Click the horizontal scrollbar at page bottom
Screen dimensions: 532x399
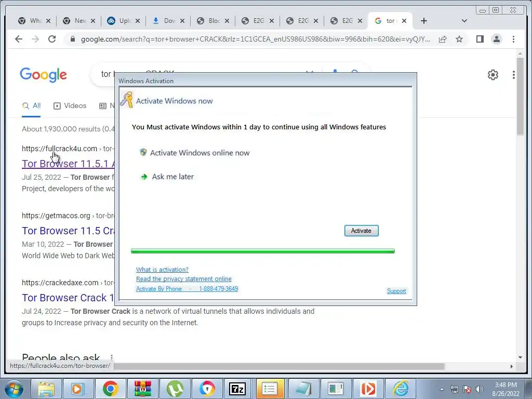(279, 366)
